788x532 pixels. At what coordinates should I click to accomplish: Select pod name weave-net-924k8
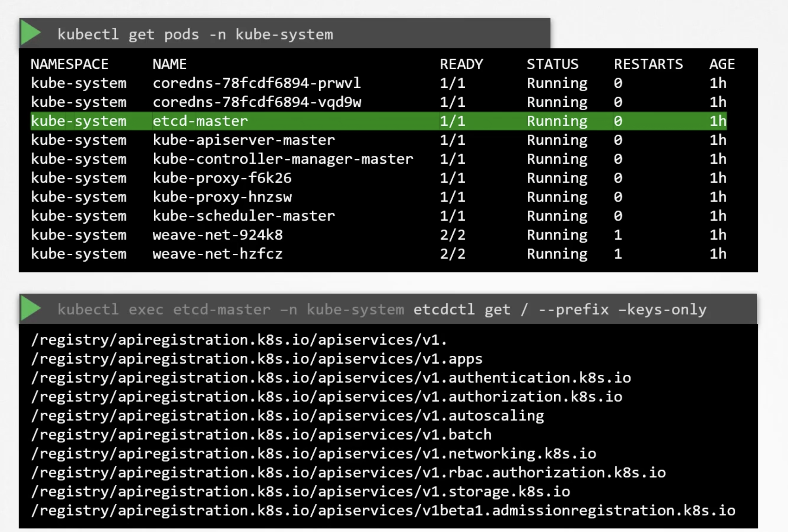click(218, 235)
